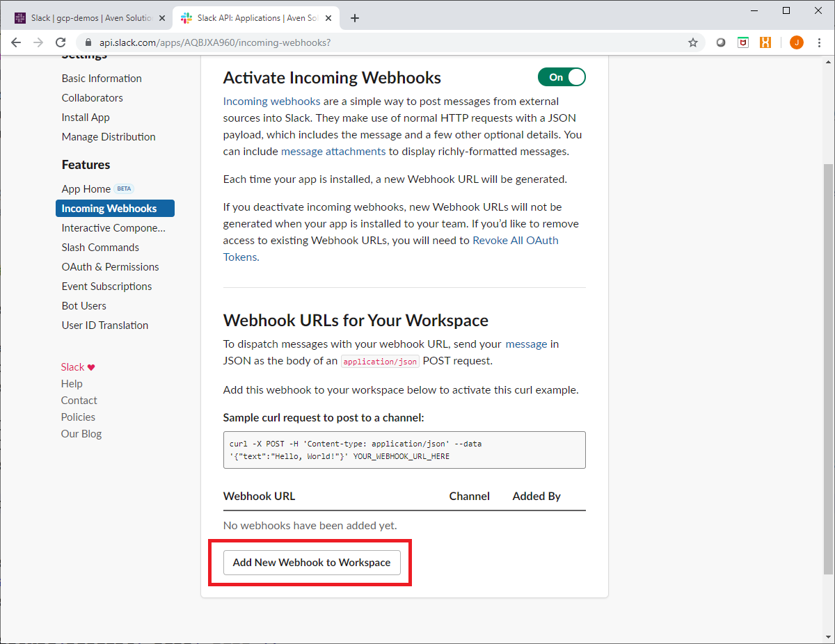Click the browser forward arrow
The width and height of the screenshot is (835, 644).
click(x=38, y=42)
